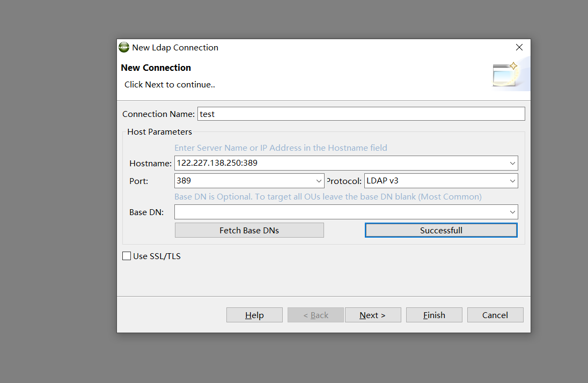
Task: Click the Fetch Base DNs button
Action: click(249, 230)
